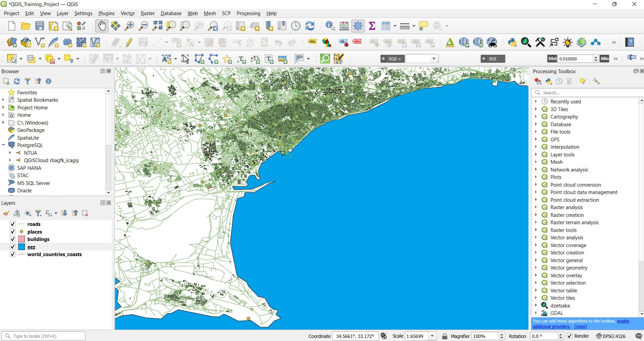Click the Zoom Out magnifier tool
The image size is (644, 341).
[x=144, y=26]
